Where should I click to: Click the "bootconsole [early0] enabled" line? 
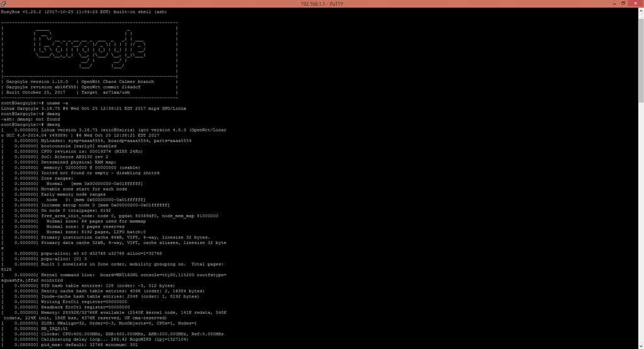tap(58, 146)
